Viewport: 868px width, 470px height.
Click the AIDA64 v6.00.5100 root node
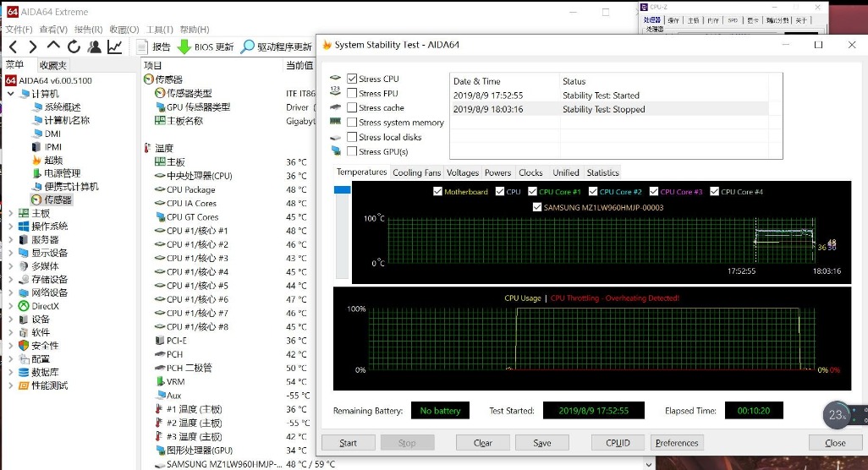55,80
